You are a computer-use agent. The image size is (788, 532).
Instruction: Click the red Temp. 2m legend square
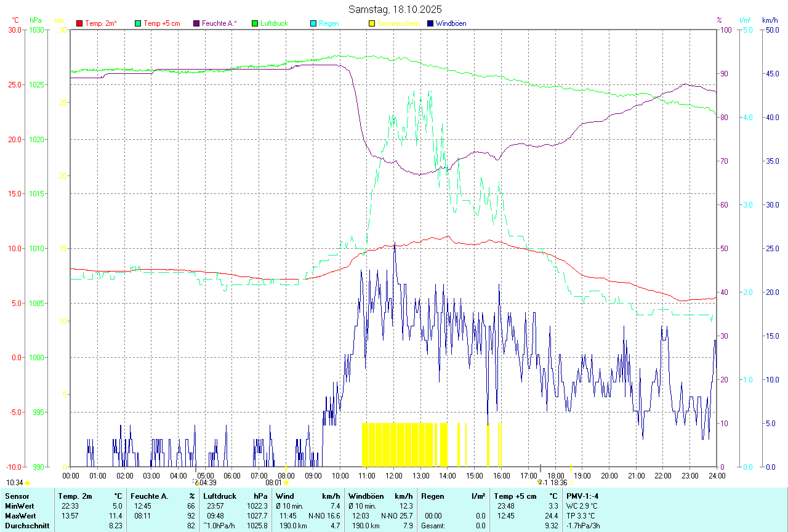pyautogui.click(x=79, y=23)
